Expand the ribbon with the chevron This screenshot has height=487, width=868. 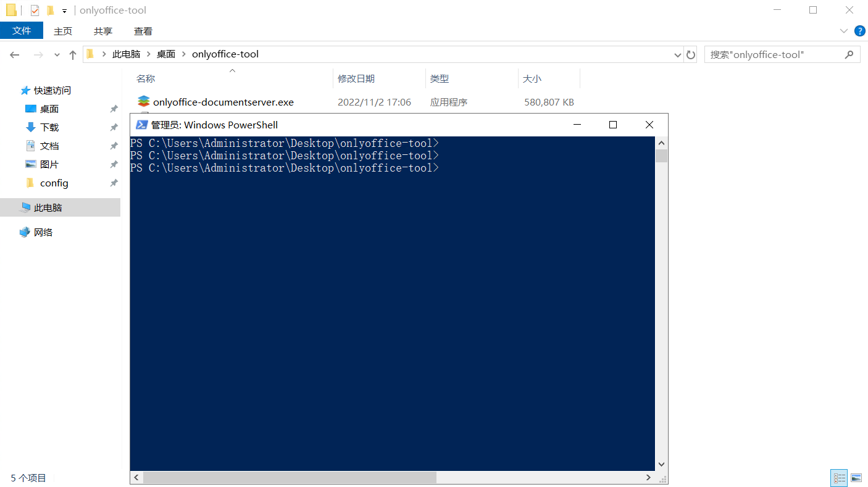pos(844,31)
